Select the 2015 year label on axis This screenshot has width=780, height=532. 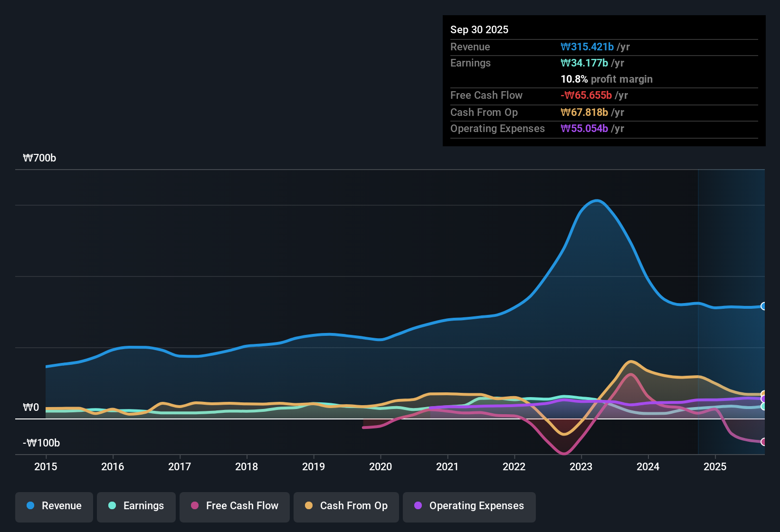[46, 467]
